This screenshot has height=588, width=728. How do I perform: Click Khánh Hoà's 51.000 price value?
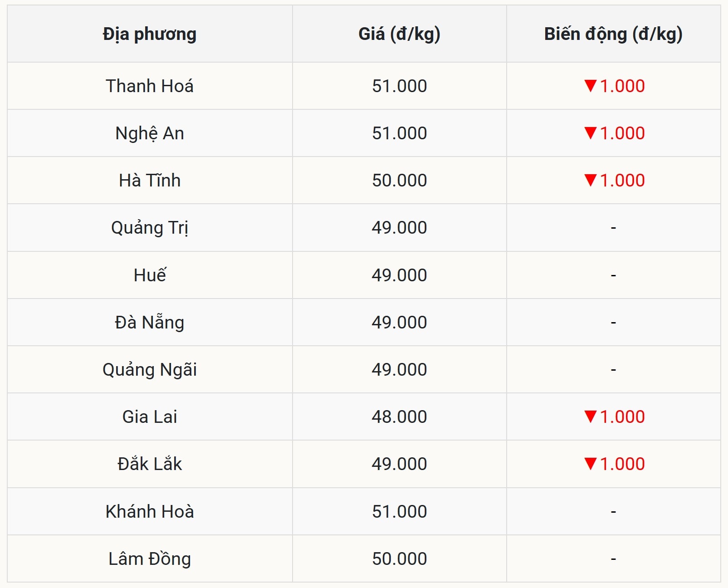coord(399,511)
